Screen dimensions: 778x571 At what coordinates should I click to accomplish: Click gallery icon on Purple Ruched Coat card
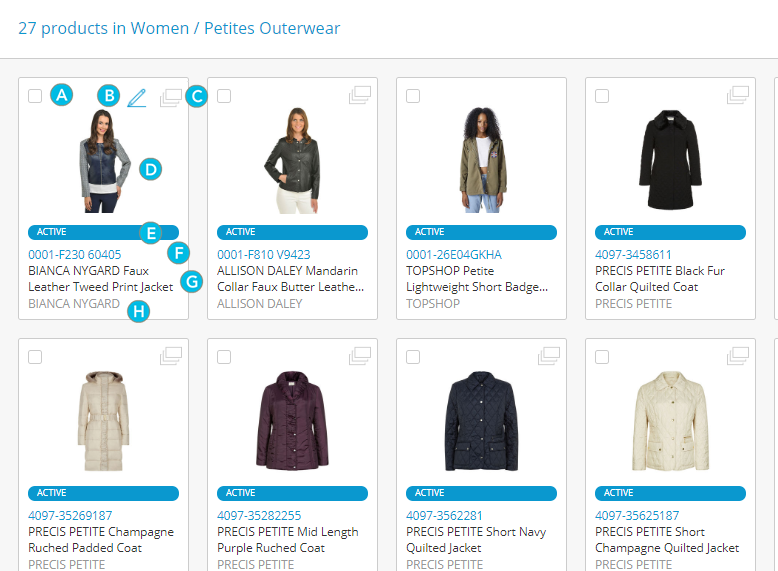[359, 356]
